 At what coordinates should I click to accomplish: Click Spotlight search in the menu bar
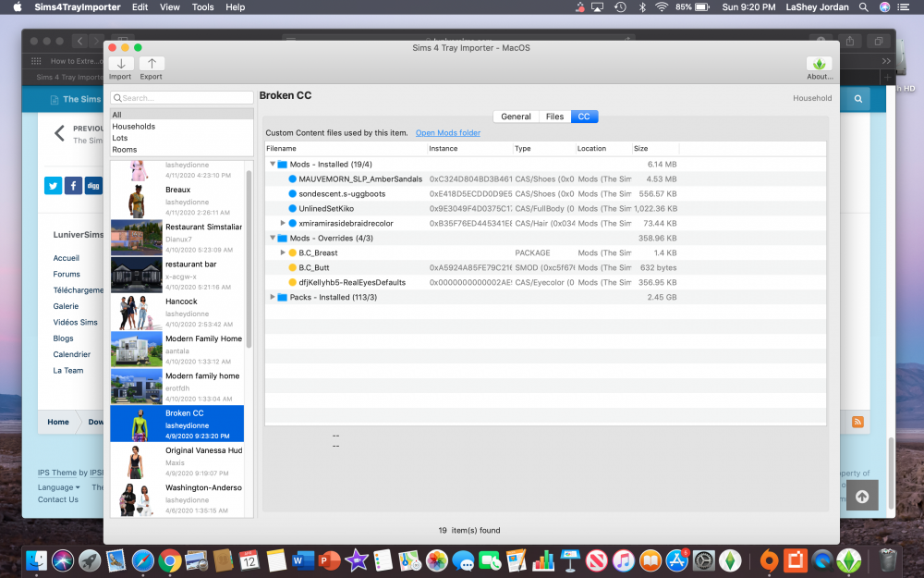[x=863, y=7]
